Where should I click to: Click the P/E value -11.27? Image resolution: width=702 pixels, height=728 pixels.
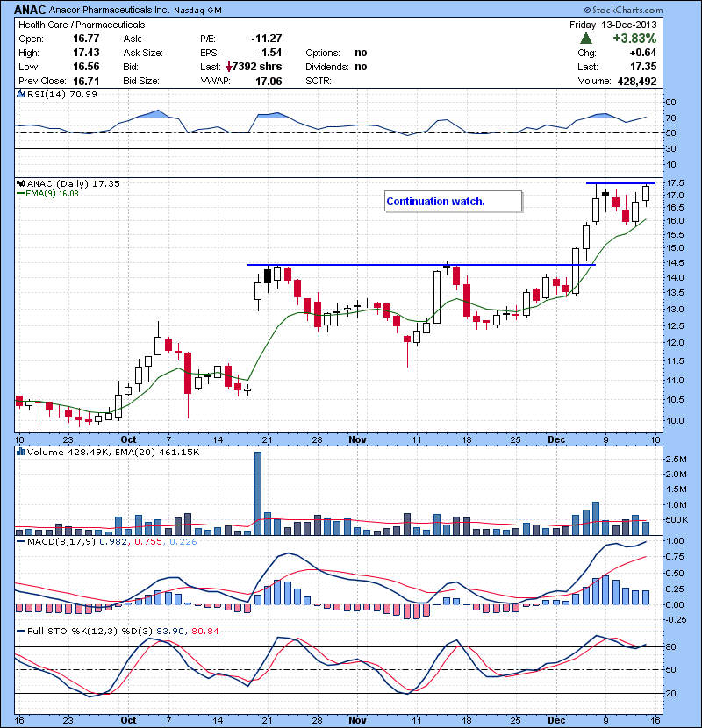[x=267, y=39]
